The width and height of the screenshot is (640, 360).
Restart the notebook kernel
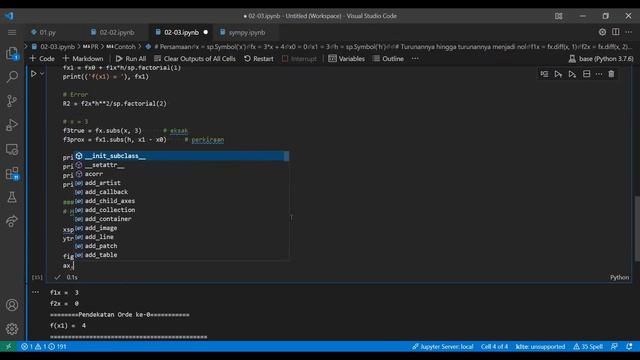[x=259, y=59]
